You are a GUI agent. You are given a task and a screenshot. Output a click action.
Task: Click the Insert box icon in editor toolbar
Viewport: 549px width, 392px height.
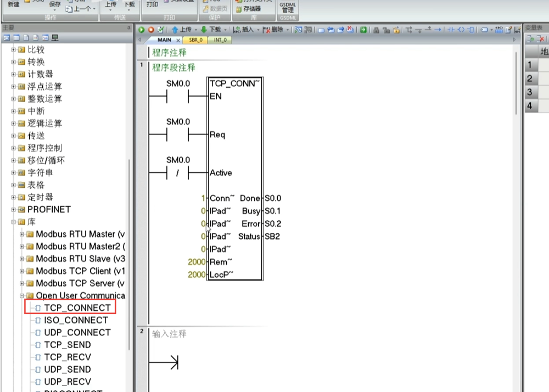(470, 30)
